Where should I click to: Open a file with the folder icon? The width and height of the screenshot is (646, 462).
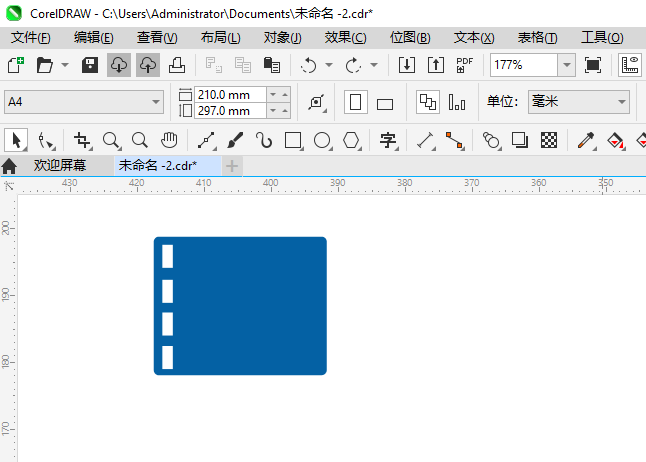point(44,65)
